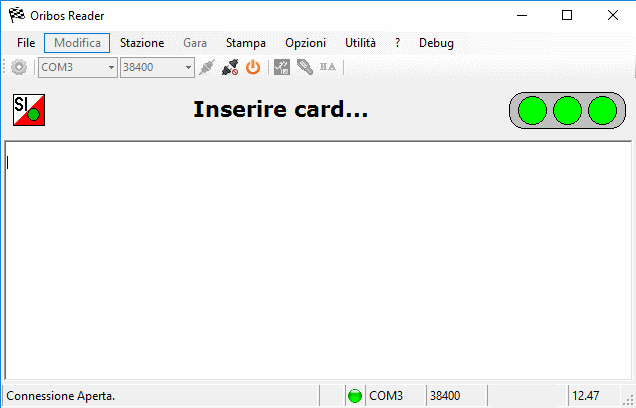Click the first green traffic light
The image size is (636, 408).
tap(532, 110)
